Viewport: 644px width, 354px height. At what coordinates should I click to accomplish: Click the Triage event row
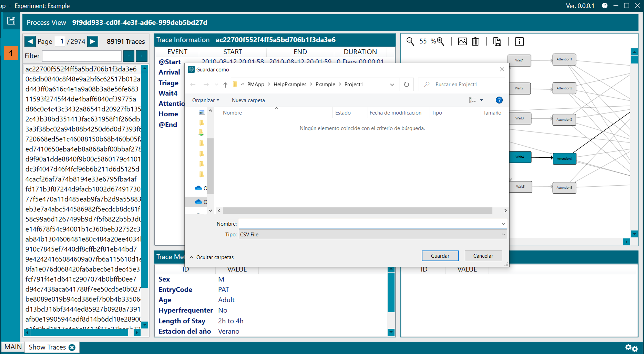pos(169,83)
